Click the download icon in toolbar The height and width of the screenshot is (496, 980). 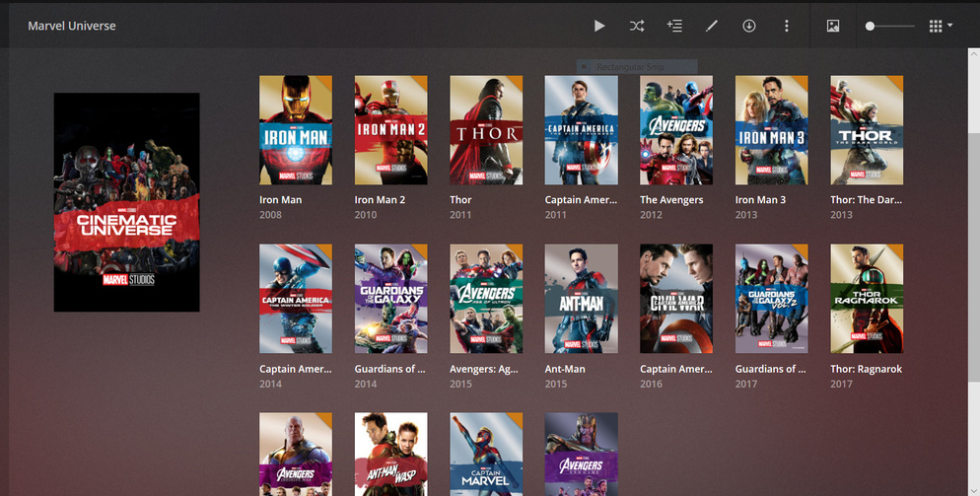click(748, 26)
